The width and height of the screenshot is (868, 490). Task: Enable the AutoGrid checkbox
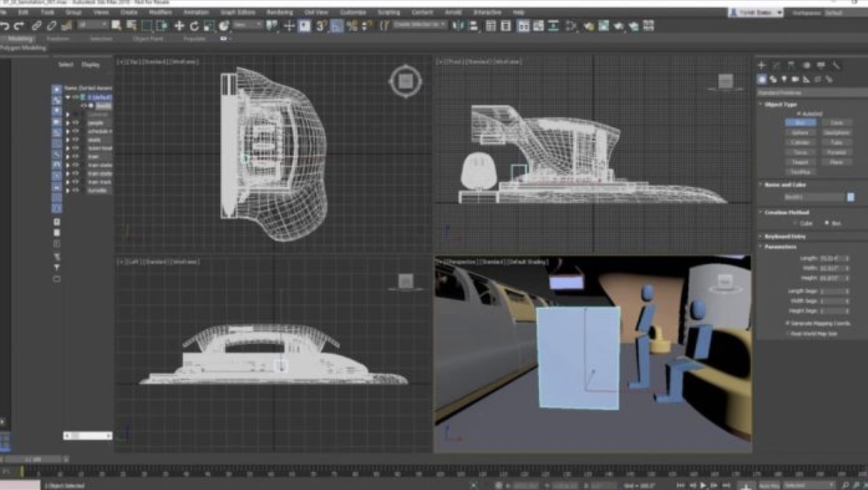point(799,113)
